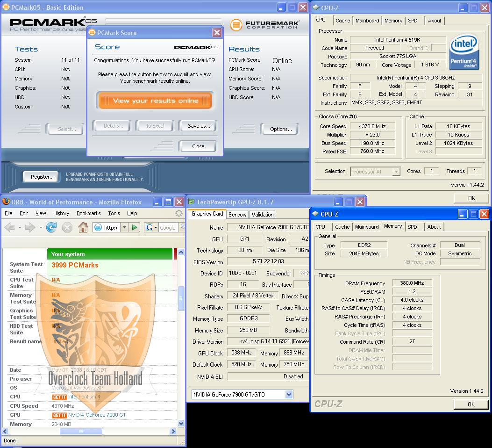Click the Google search engine icon
Screen dimensions: 492x448
(x=150, y=227)
